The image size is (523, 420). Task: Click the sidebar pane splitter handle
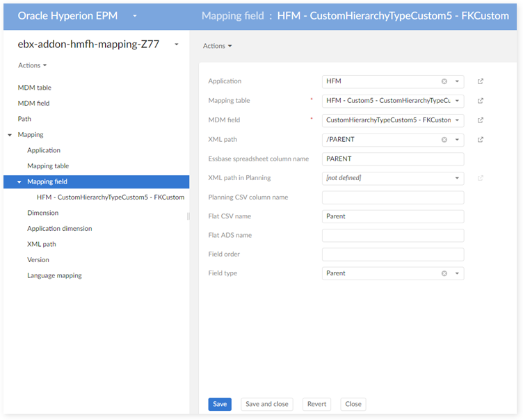point(188,216)
